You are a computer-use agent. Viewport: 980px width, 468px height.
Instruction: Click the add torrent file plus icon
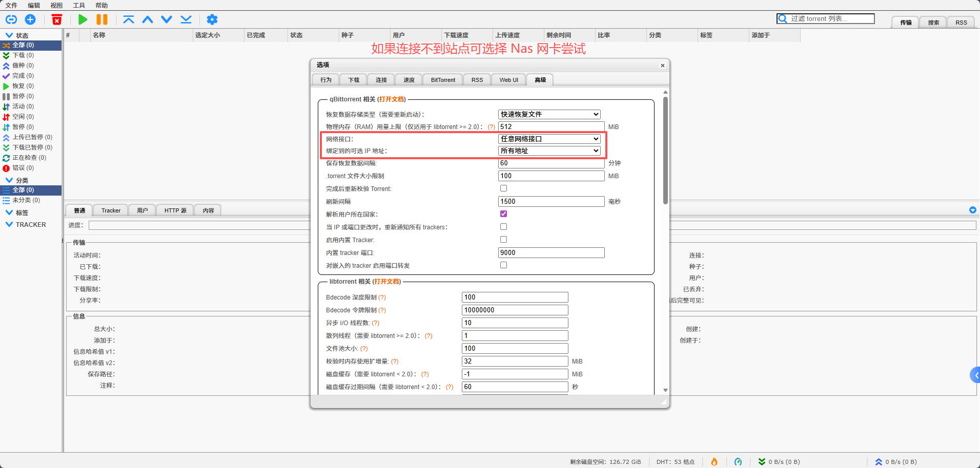tap(30, 19)
